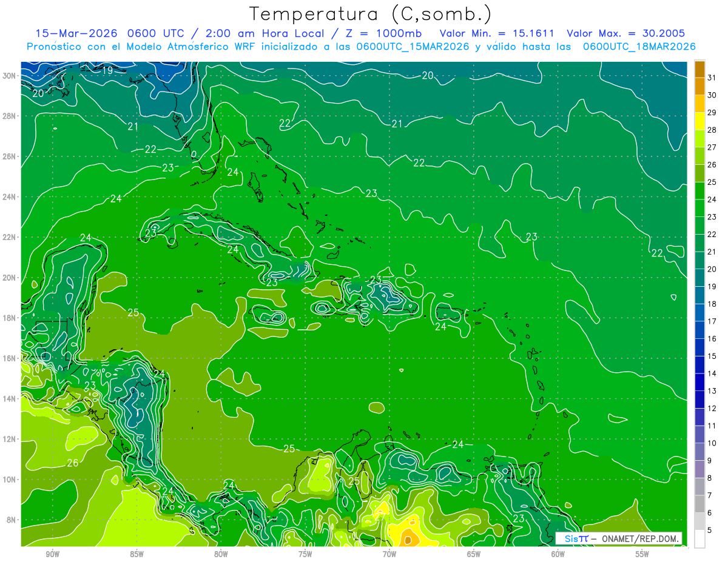Viewport: 728px width, 562px height.
Task: Click the "8N" latitude axis label
Action: click(x=12, y=520)
